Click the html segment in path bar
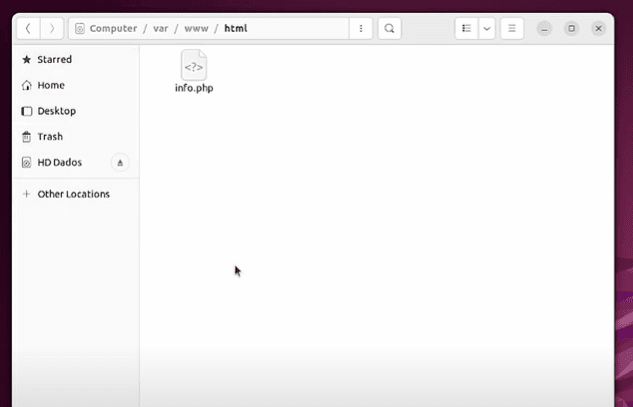This screenshot has width=633, height=407. (x=236, y=29)
